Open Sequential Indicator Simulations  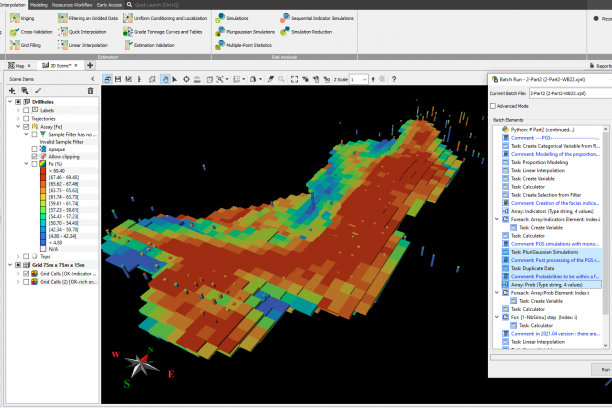[317, 18]
